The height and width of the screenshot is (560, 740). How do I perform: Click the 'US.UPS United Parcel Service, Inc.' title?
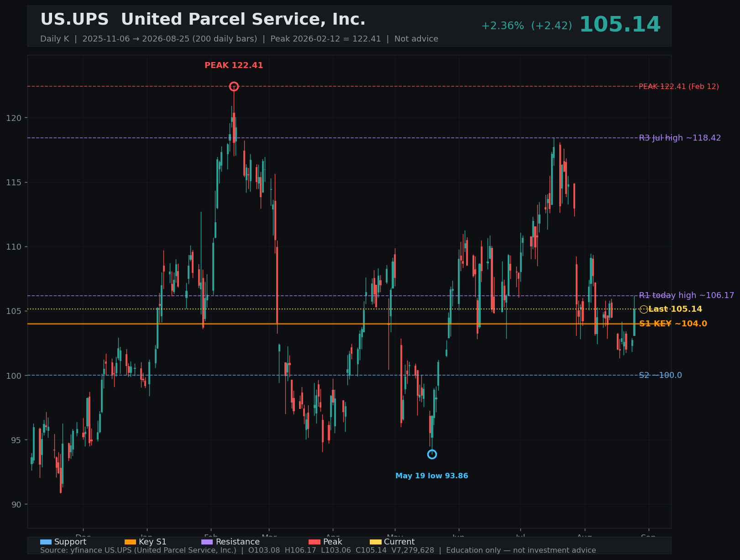(x=203, y=20)
